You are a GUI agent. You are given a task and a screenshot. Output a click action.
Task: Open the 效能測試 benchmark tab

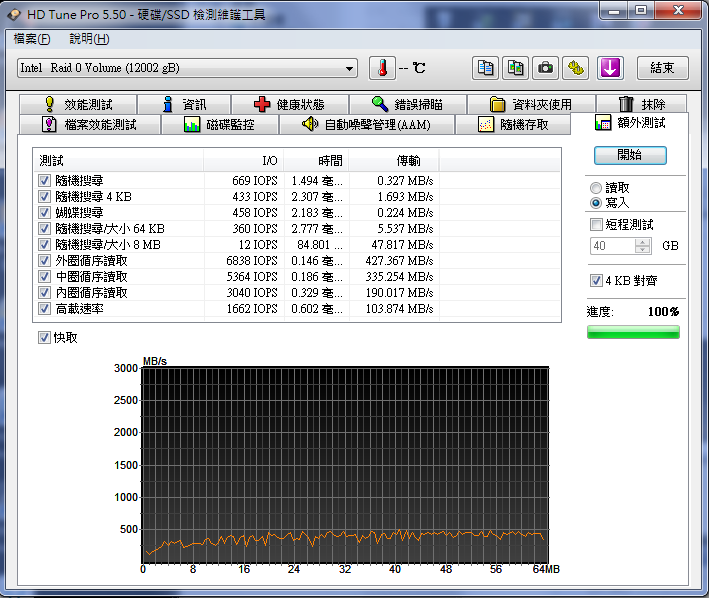point(78,104)
